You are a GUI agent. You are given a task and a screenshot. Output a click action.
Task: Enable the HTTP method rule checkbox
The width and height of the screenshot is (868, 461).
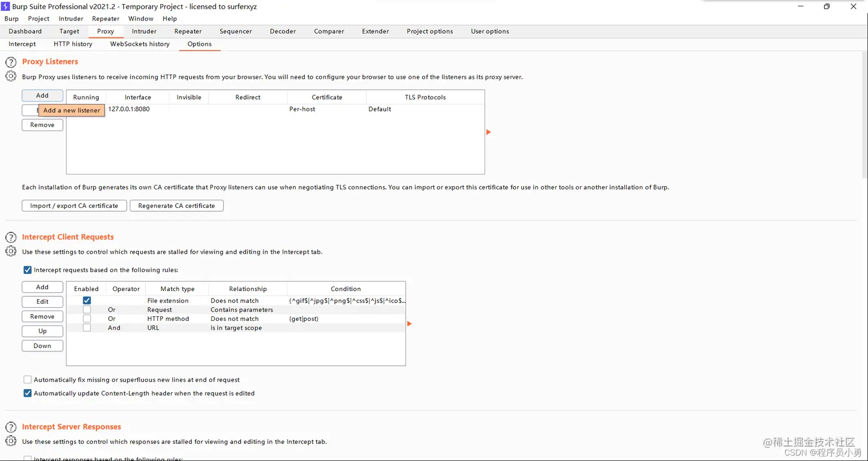click(87, 319)
